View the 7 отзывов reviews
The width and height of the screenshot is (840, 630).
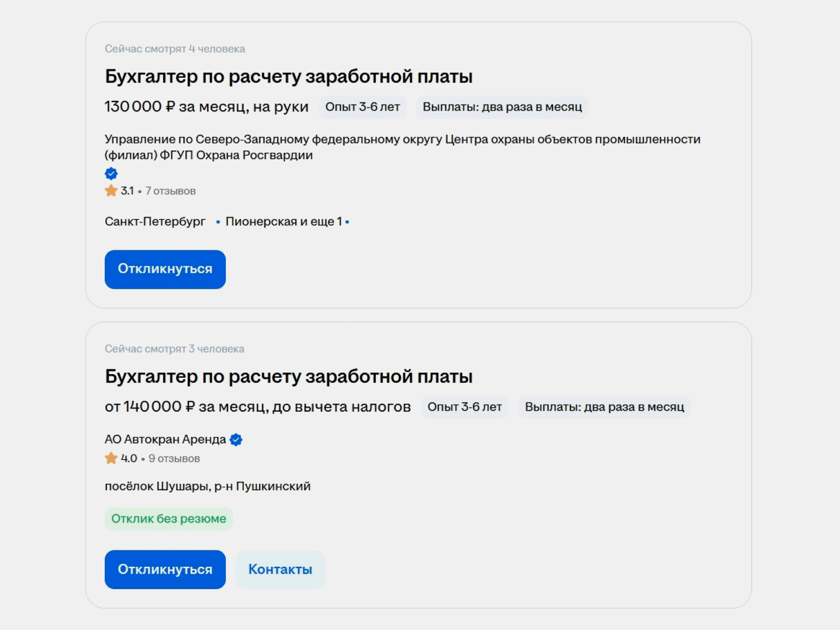tap(170, 191)
